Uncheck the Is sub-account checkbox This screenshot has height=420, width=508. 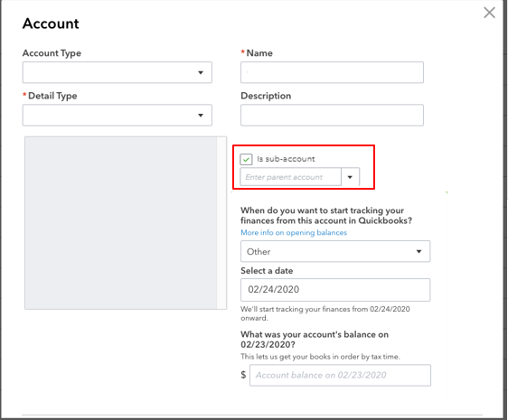(x=246, y=159)
